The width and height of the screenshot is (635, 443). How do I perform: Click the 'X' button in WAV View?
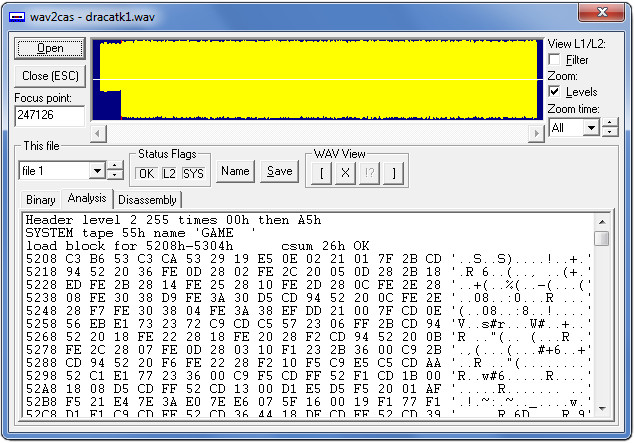pyautogui.click(x=345, y=172)
